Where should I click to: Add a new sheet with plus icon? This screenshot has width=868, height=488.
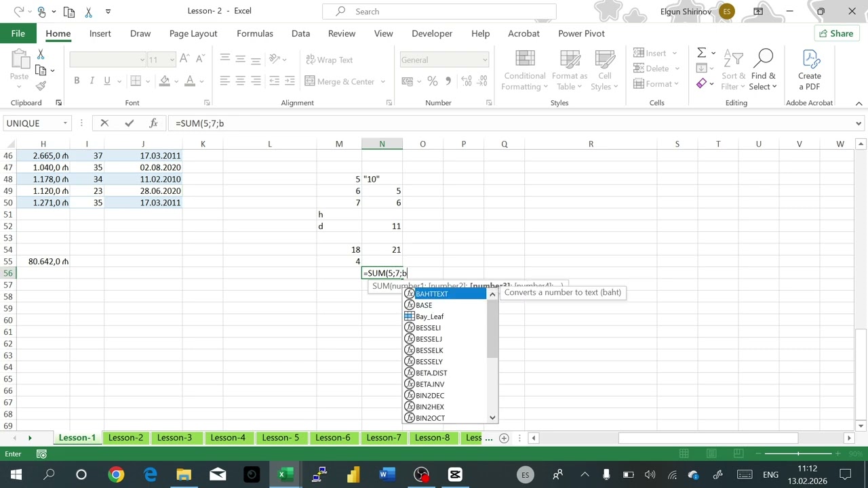point(504,438)
